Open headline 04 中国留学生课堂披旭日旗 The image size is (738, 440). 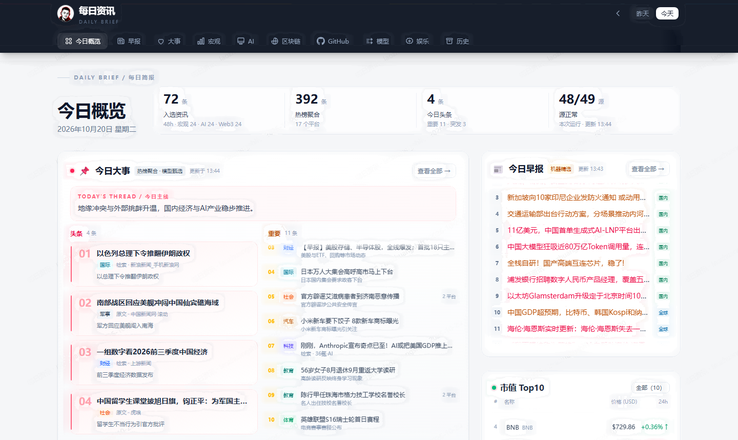[164, 412]
